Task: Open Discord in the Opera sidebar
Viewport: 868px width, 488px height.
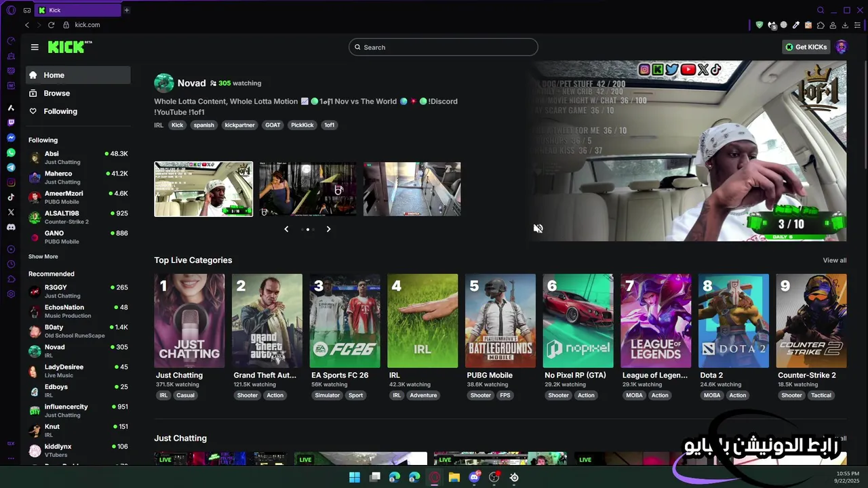Action: [x=11, y=227]
